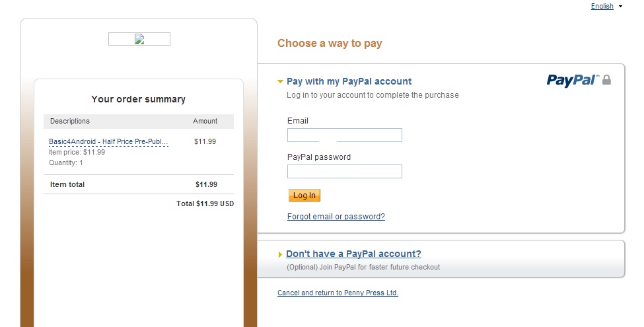Click the English language link
The width and height of the screenshot is (644, 327).
tap(602, 7)
